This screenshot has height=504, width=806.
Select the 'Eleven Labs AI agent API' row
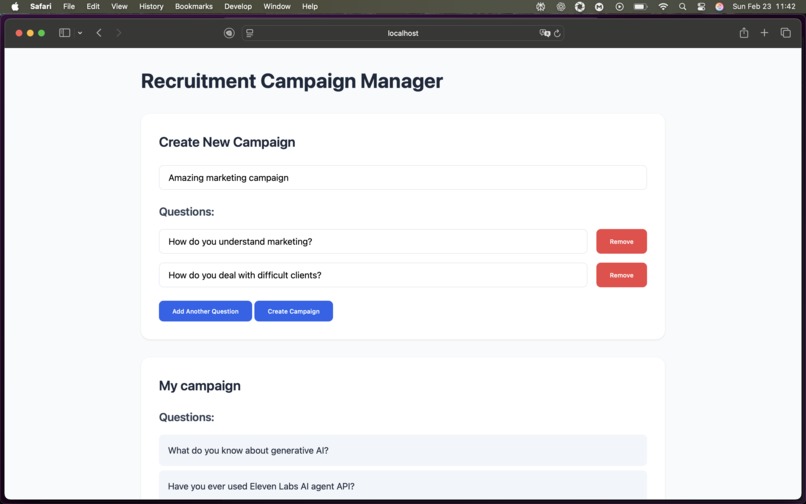(x=402, y=485)
